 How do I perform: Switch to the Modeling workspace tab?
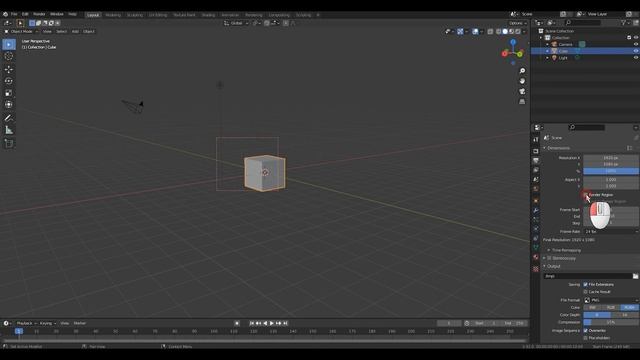point(113,15)
